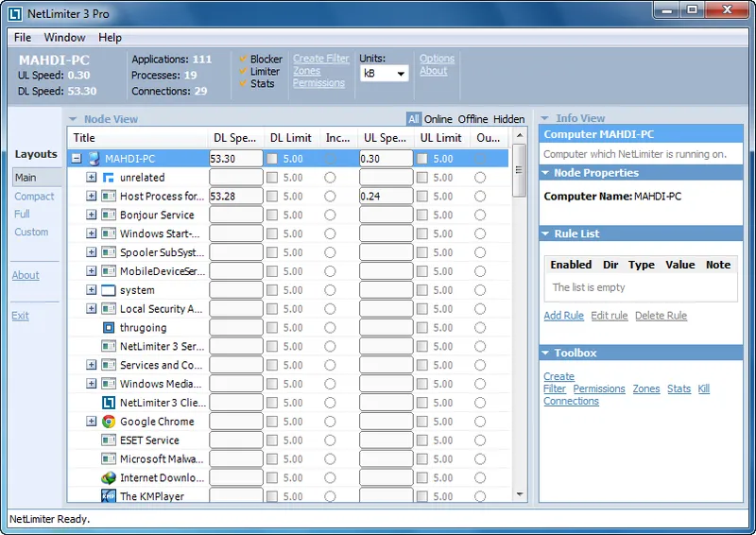Toggle the Blocker checkmark
The image size is (756, 535).
point(244,59)
